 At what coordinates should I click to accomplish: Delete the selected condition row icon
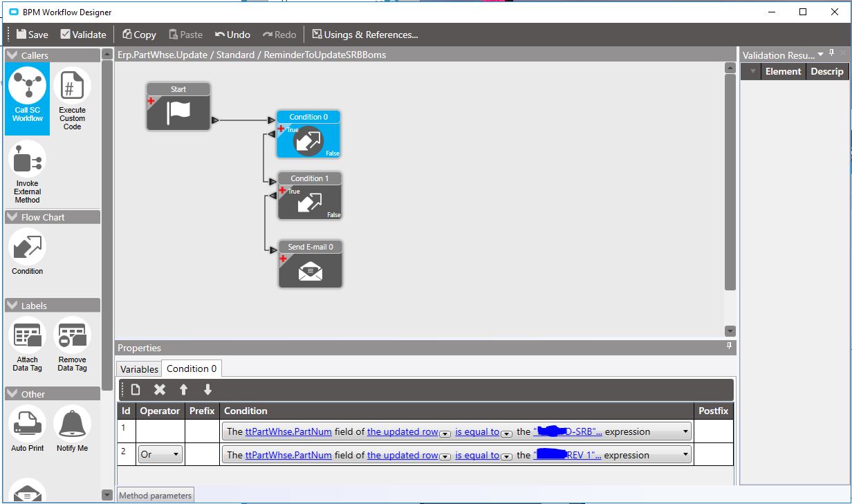(160, 389)
